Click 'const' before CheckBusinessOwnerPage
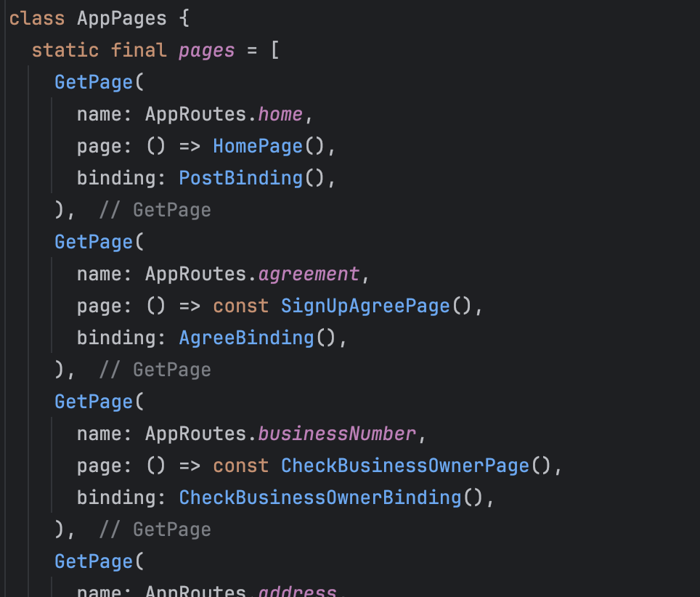700x597 pixels. (241, 466)
